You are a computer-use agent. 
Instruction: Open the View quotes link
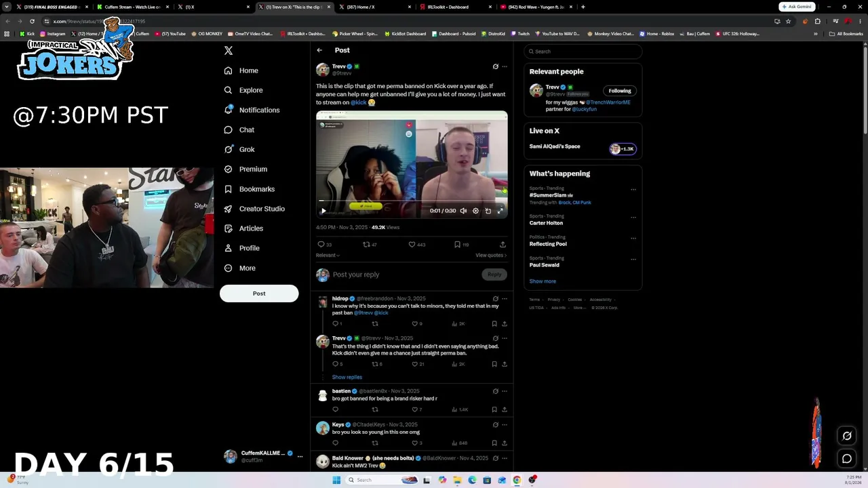(491, 256)
